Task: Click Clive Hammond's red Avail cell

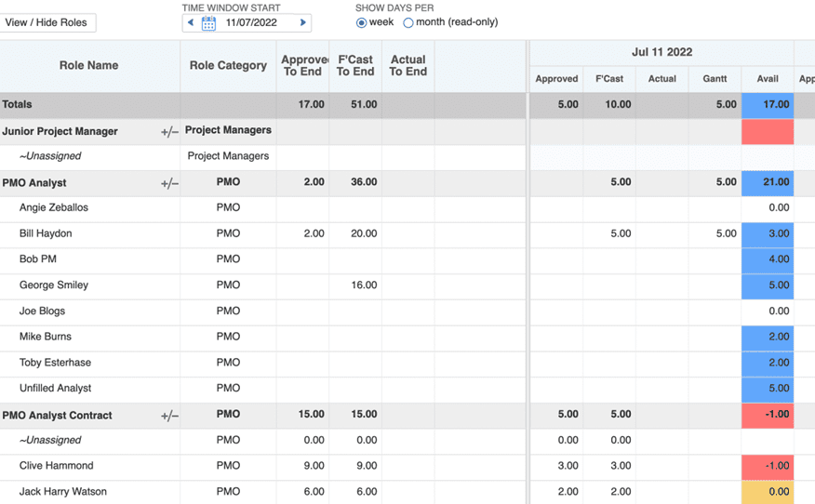Action: (x=768, y=467)
